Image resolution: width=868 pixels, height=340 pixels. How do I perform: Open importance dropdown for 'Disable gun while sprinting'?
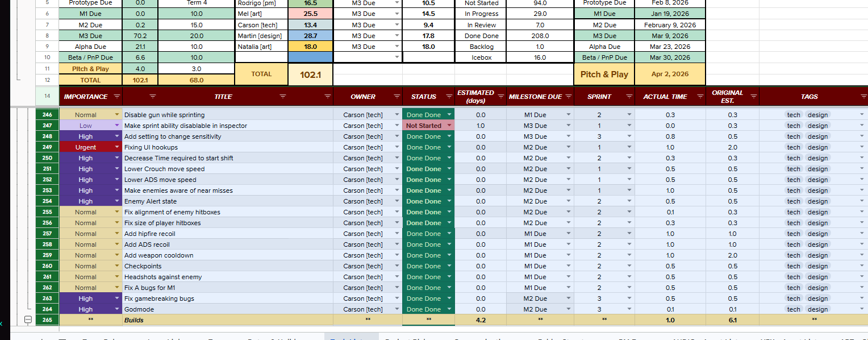(x=118, y=115)
